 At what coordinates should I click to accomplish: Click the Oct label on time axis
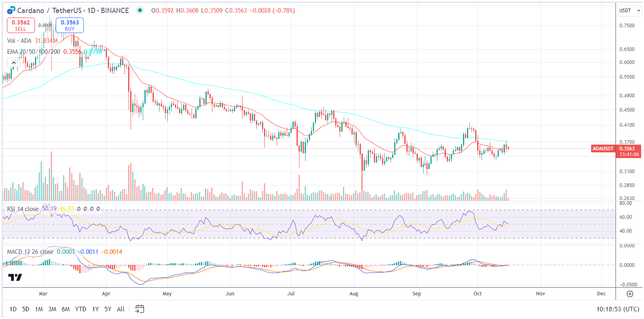tap(478, 294)
